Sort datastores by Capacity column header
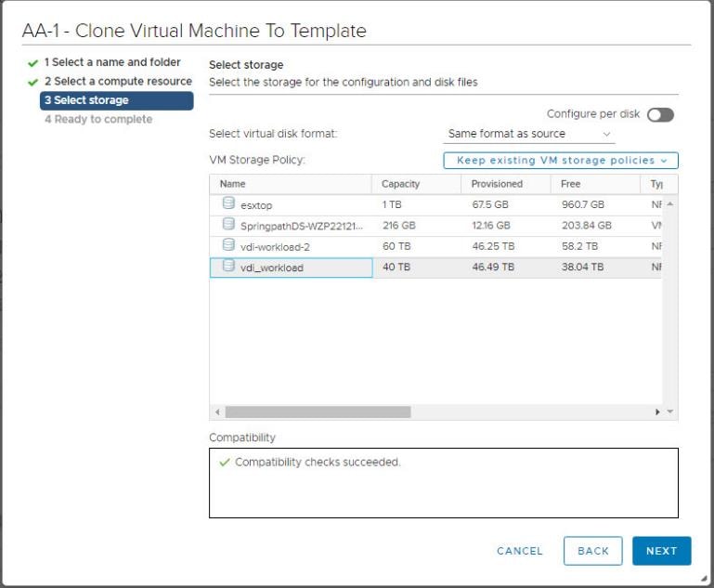 coord(401,184)
